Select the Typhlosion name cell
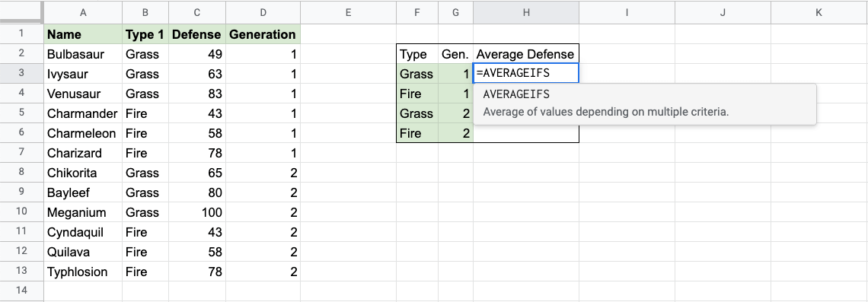 click(83, 272)
